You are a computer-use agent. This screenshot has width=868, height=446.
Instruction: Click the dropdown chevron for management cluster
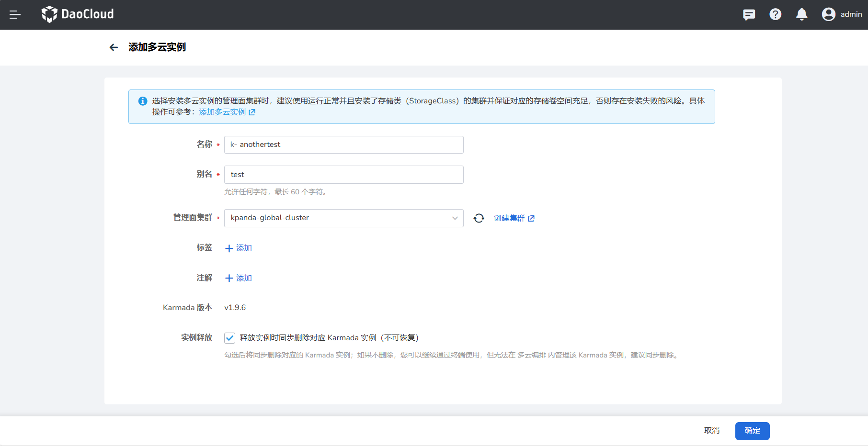[x=455, y=218]
